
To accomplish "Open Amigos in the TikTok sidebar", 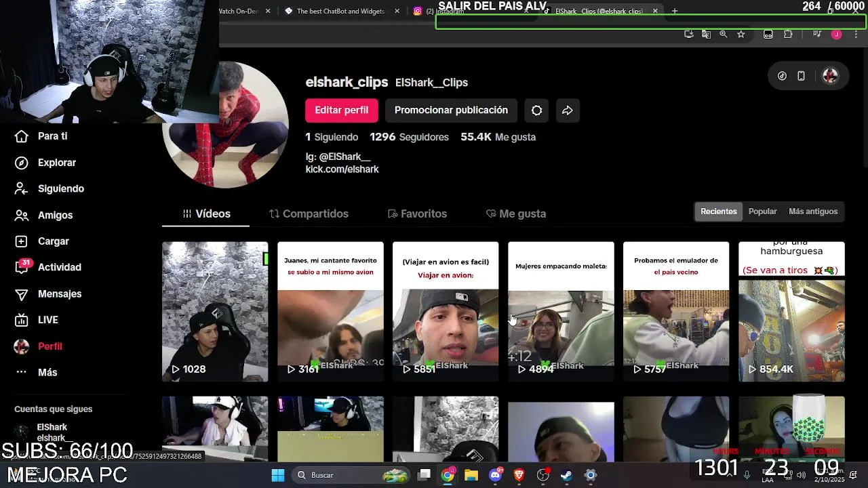I will (x=43, y=215).
